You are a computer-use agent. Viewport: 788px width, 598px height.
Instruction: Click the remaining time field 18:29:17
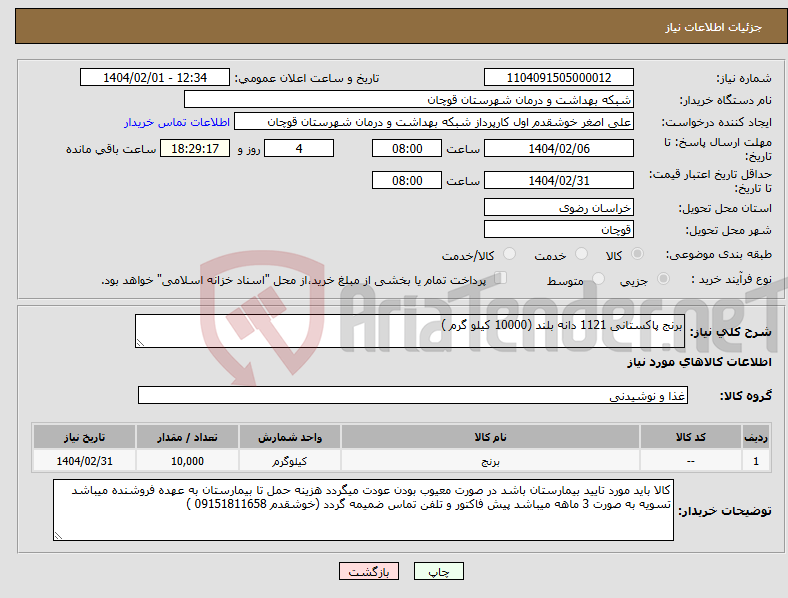(195, 148)
